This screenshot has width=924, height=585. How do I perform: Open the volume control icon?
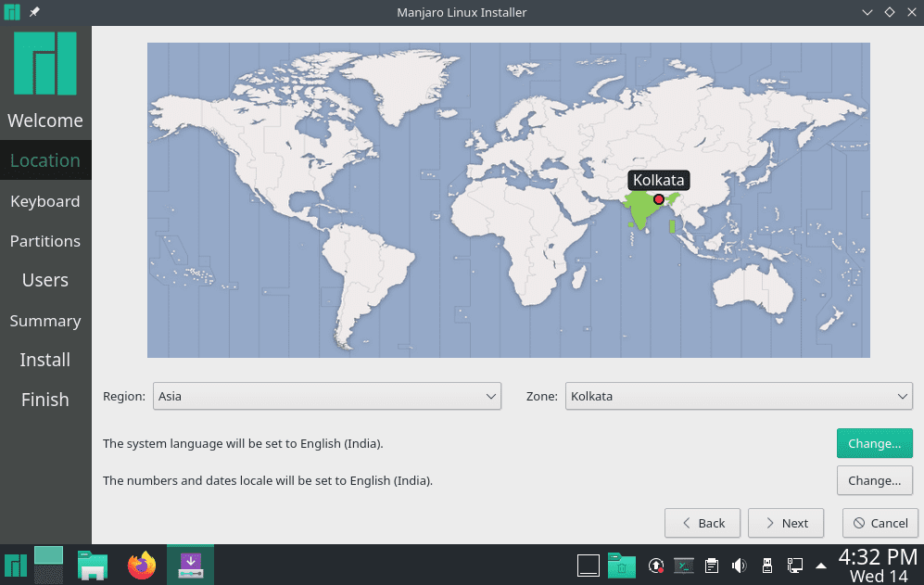click(739, 565)
